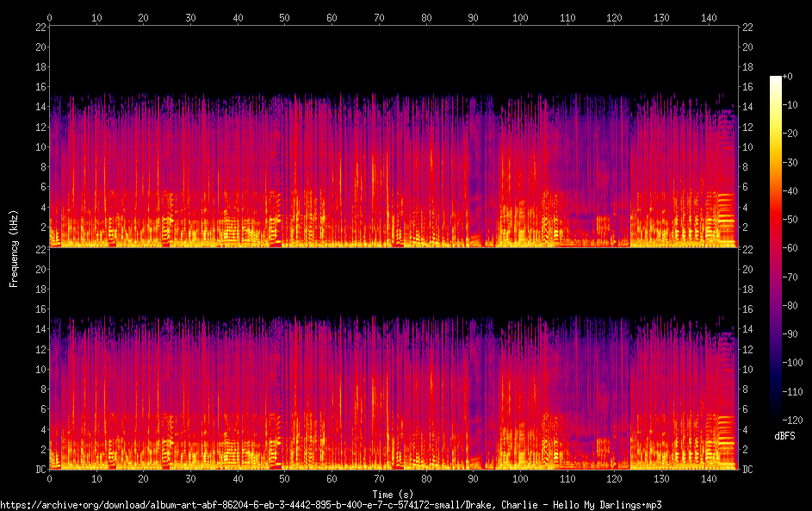Click the '16' kHz label on the upper channel left axis
This screenshot has height=511, width=812.
[x=40, y=86]
